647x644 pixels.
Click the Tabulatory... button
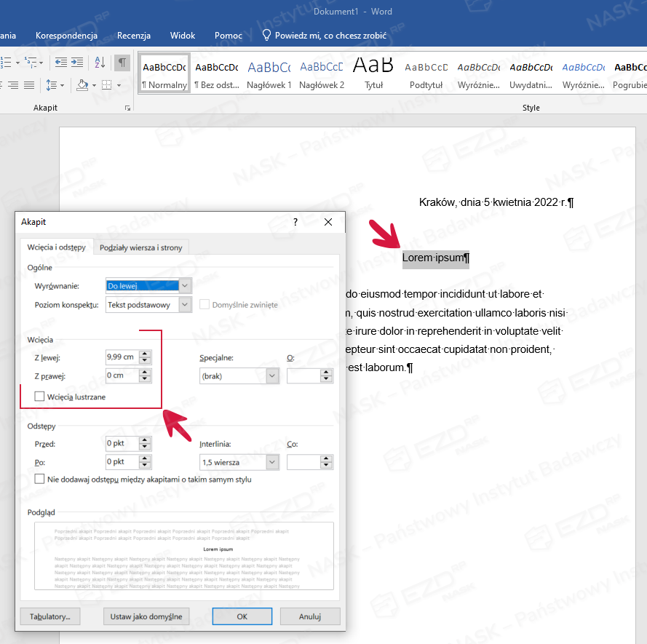pos(49,616)
